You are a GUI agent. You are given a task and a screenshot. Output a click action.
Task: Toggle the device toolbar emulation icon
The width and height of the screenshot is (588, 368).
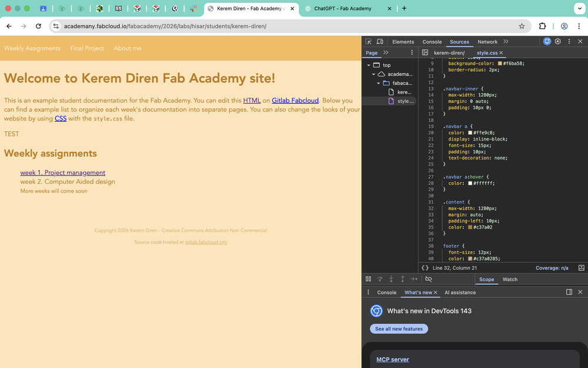[380, 42]
